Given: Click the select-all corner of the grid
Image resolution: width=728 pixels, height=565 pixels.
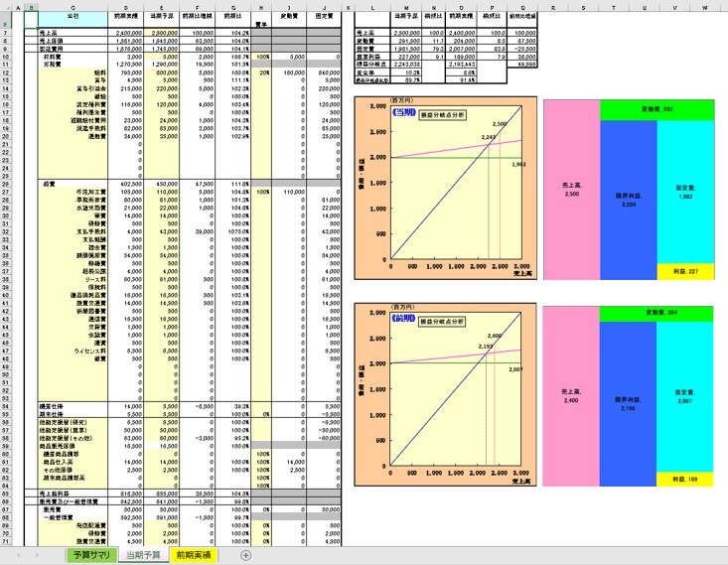Looking at the screenshot, I should [x=6, y=7].
